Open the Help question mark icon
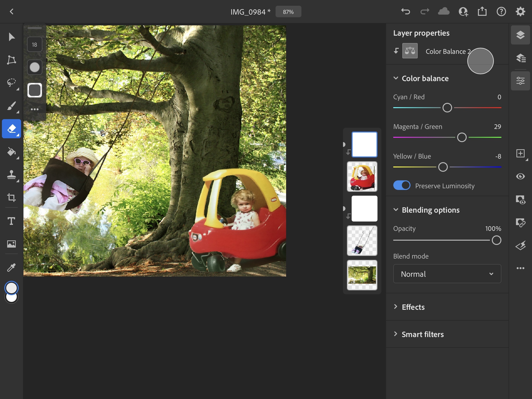Image resolution: width=532 pixels, height=399 pixels. (x=501, y=11)
